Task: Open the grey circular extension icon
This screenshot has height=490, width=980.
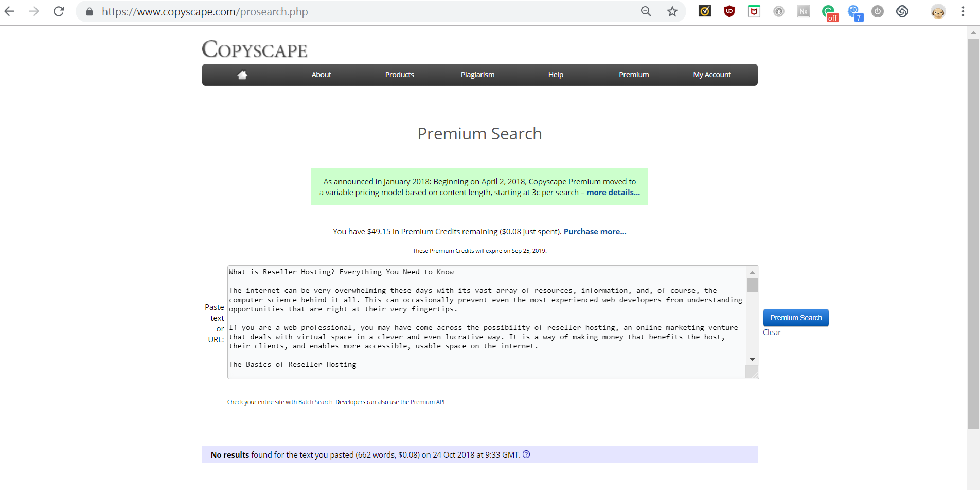Action: [779, 11]
